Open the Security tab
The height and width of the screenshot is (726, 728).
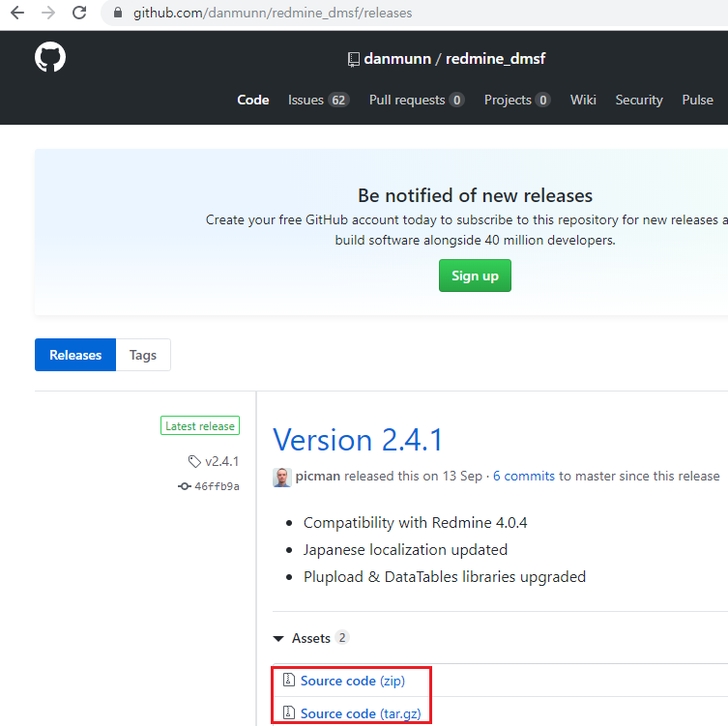(x=639, y=100)
